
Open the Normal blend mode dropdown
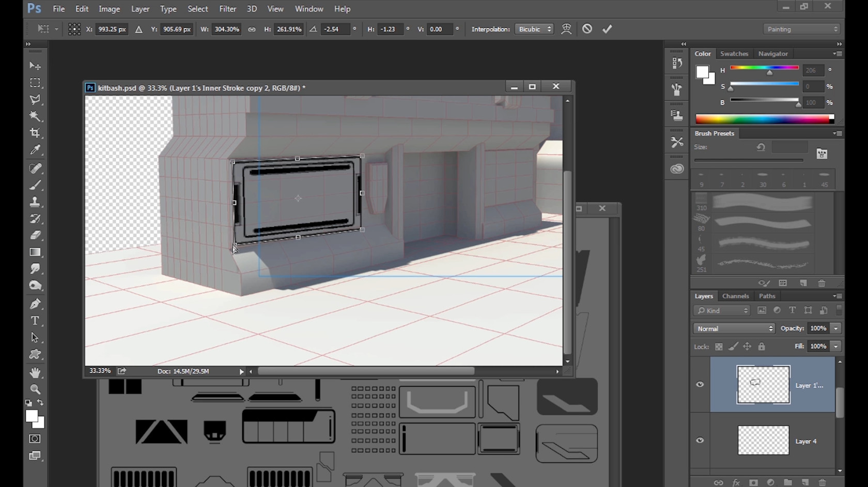pos(734,328)
